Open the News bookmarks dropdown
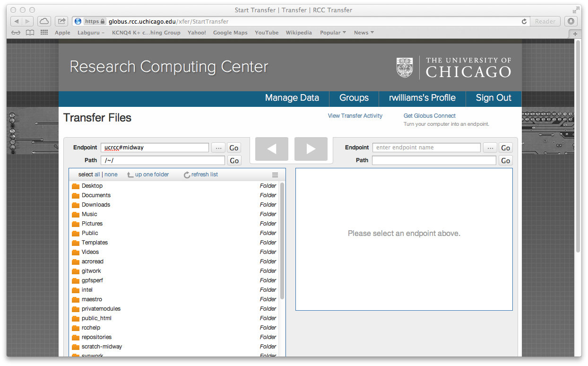Screen dimensions: 588x366 364,33
